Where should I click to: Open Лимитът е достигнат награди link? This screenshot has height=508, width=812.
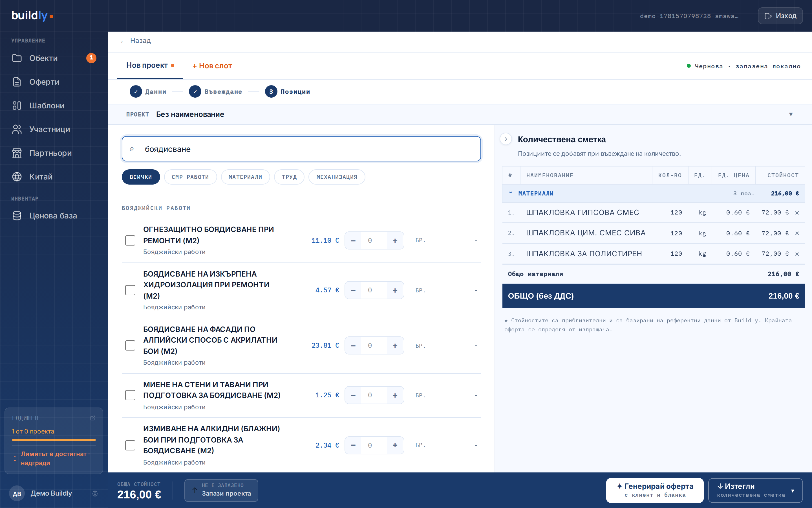(54, 458)
